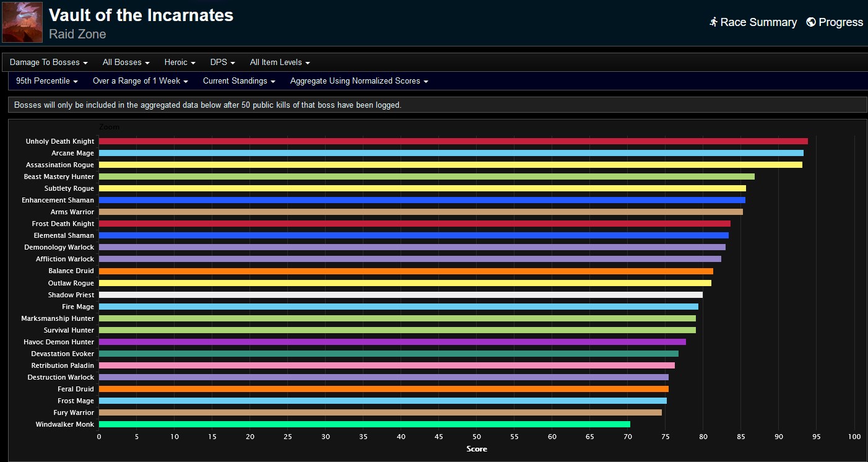This screenshot has height=462, width=868.
Task: Click the Vault of the Incarnates raid thumbnail
Action: pos(22,21)
